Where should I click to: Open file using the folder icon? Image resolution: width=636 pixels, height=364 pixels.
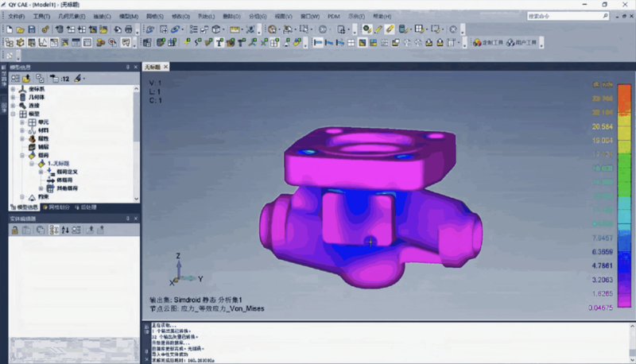[19, 29]
